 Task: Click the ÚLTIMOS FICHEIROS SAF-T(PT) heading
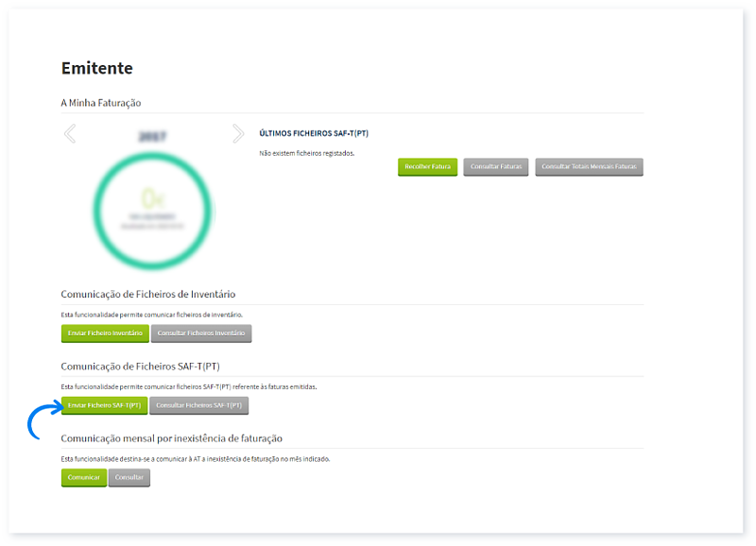click(313, 133)
